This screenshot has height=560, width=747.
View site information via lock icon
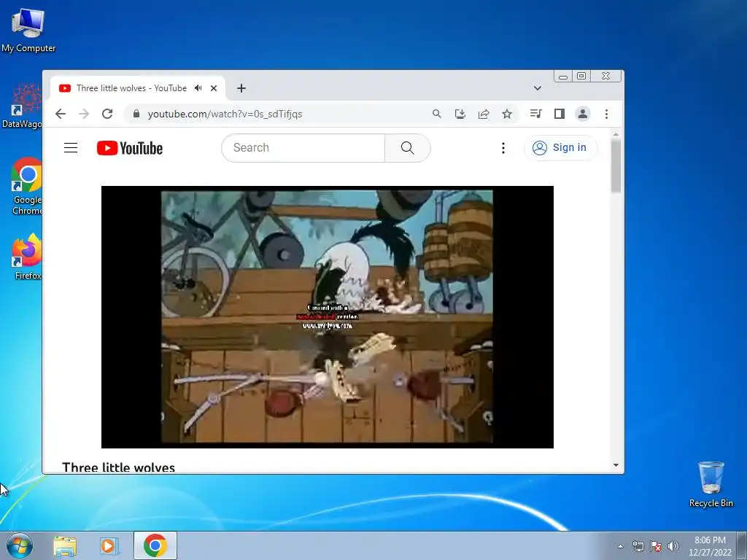tap(136, 114)
